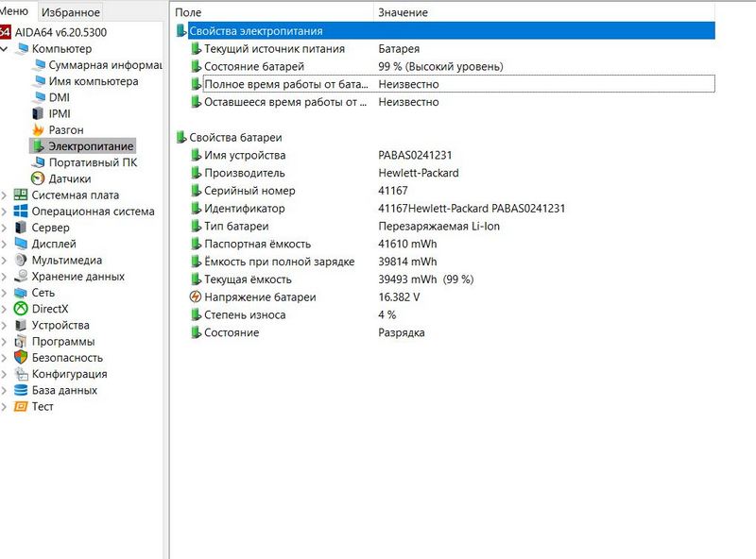Screen dimensions: 756x559
Task: Click the База данных database icon
Action: click(x=21, y=390)
